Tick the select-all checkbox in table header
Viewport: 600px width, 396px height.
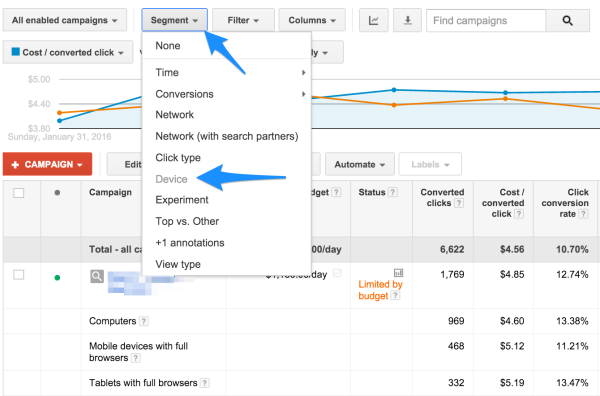tap(19, 193)
